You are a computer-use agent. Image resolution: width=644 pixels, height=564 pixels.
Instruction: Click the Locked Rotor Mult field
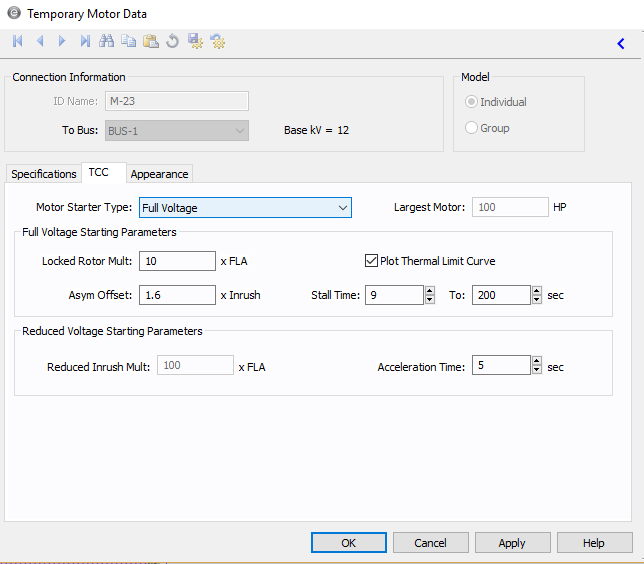click(x=176, y=261)
